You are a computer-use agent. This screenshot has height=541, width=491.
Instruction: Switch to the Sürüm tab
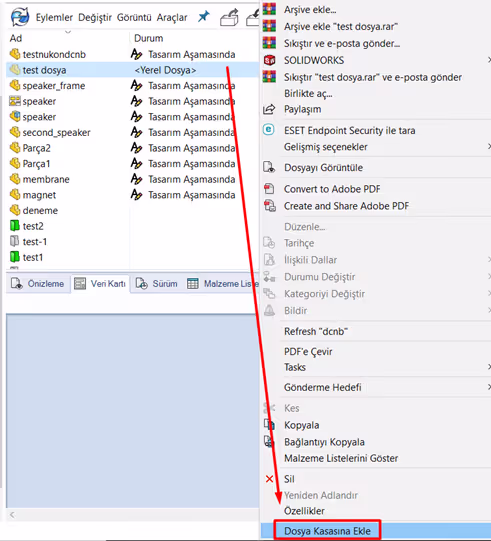(156, 284)
